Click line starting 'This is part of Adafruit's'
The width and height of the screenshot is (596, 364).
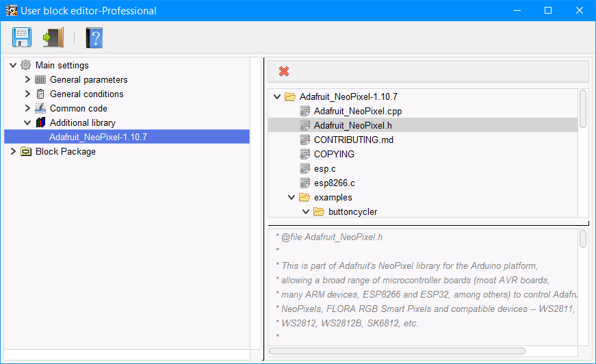tap(406, 265)
